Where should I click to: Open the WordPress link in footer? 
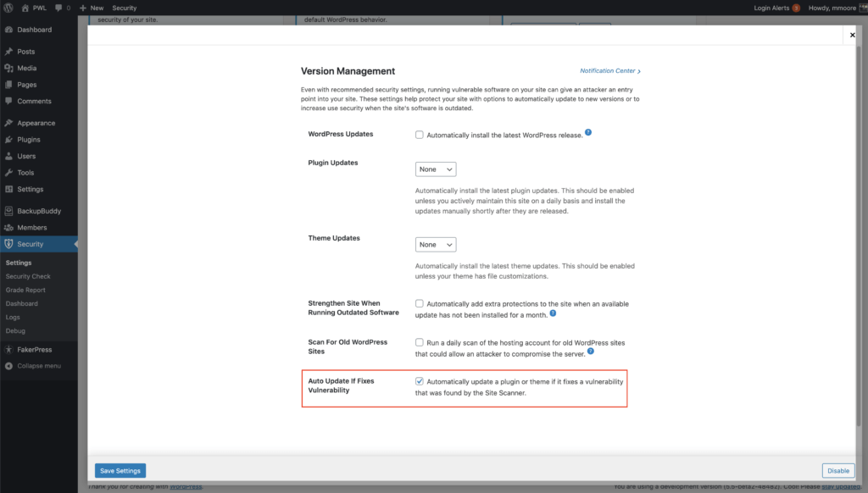click(x=186, y=486)
